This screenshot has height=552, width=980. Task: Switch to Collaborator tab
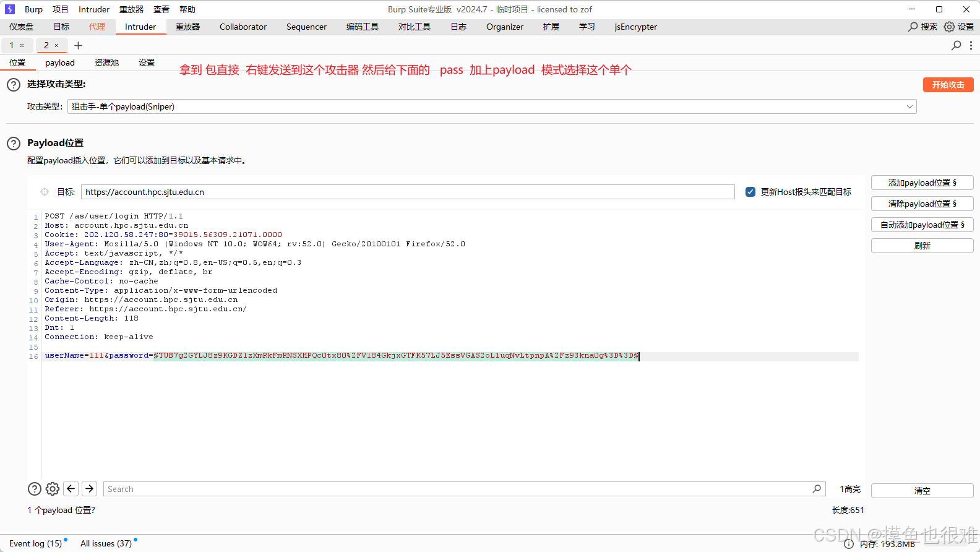click(x=243, y=27)
